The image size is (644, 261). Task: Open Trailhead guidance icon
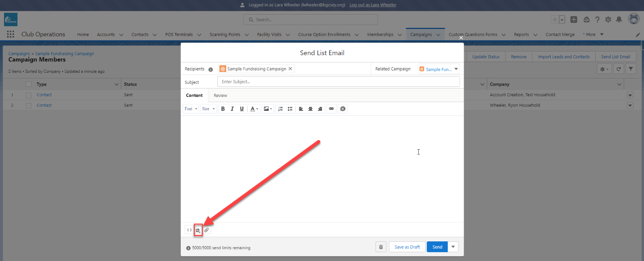[x=586, y=19]
